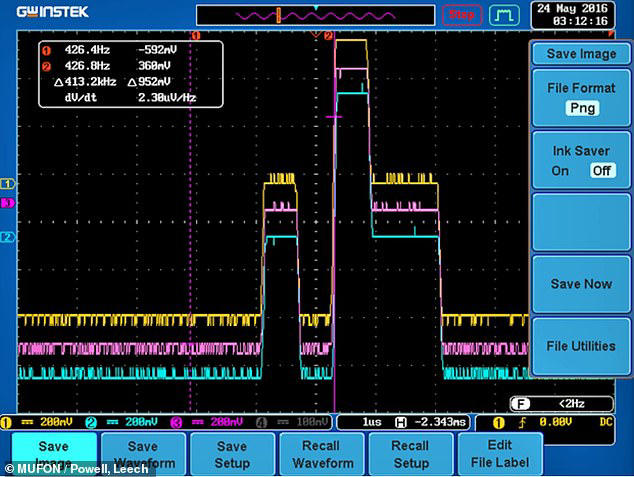The width and height of the screenshot is (634, 477).
Task: Select the cursor 1 marker at top
Action: click(x=196, y=36)
